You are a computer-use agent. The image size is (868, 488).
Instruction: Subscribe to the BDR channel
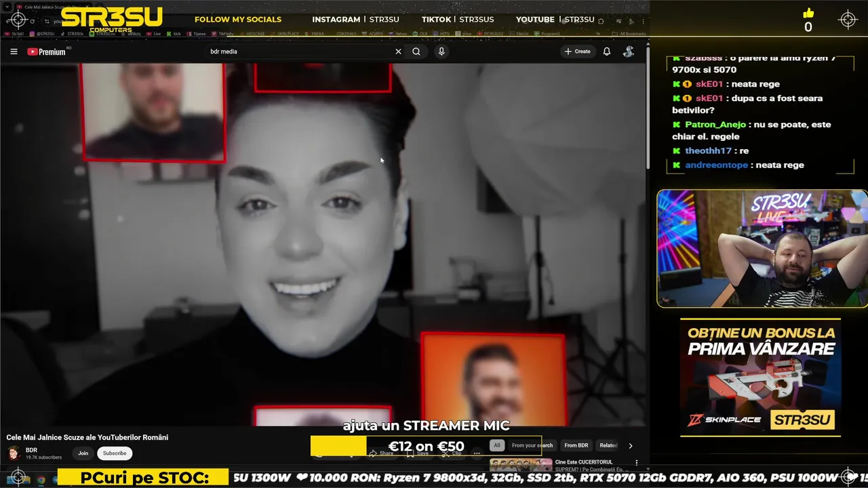point(115,453)
